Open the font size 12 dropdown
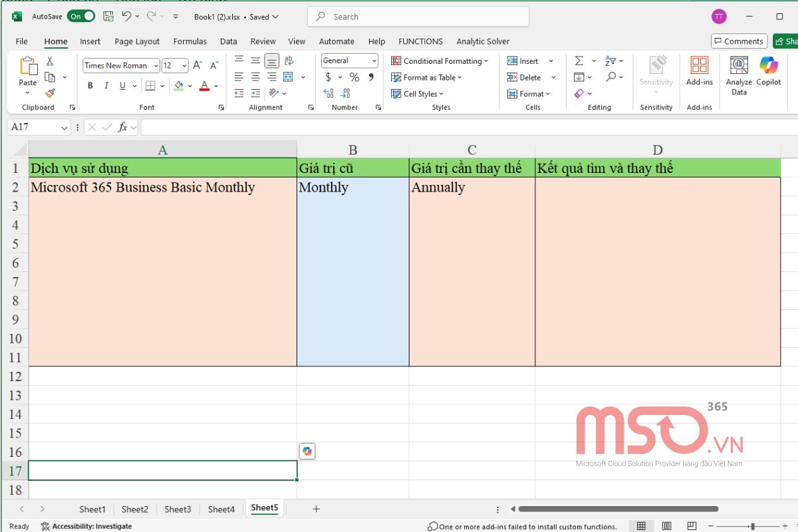Viewport: 798px width, 532px height. 184,66
